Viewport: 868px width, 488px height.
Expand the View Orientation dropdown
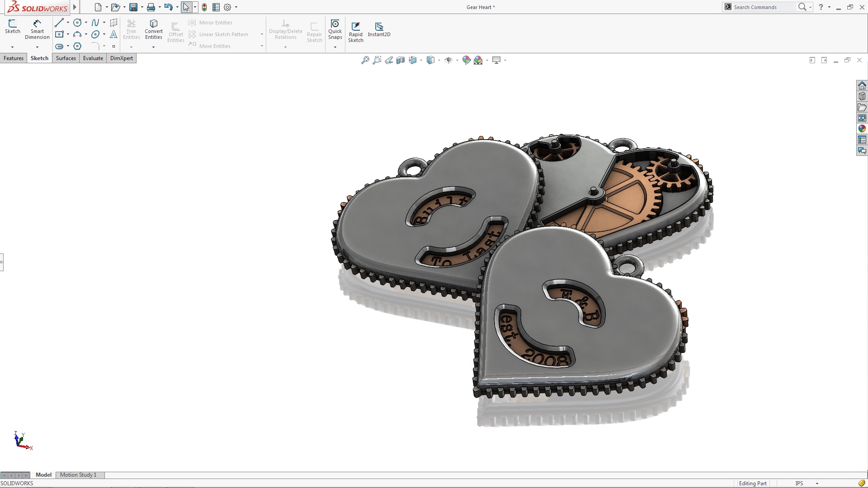coord(421,60)
